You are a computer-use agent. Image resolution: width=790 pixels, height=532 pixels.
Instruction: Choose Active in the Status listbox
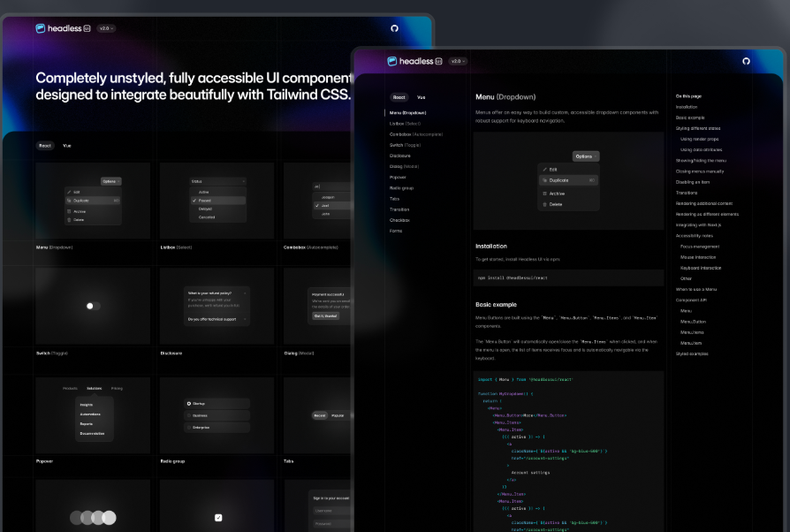pos(217,192)
